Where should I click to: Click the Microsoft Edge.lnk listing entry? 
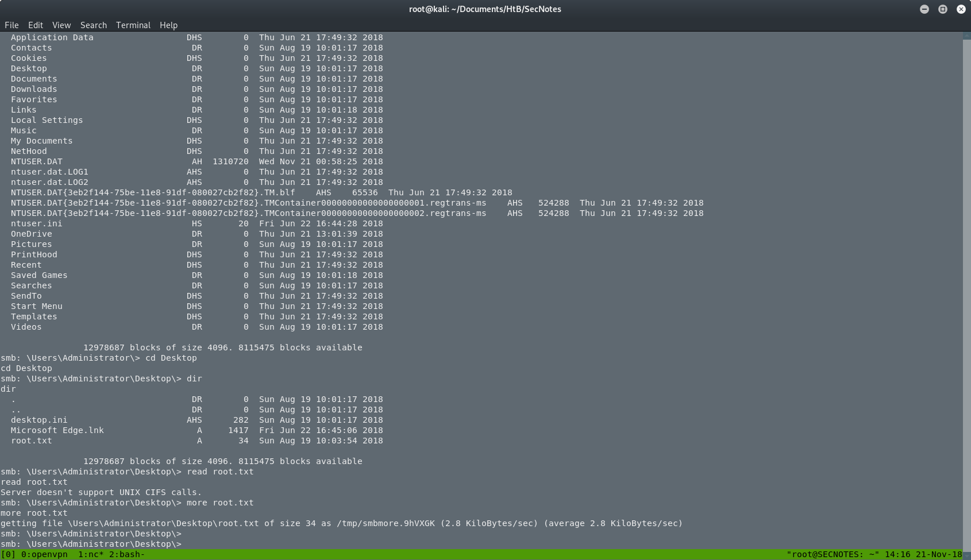57,430
